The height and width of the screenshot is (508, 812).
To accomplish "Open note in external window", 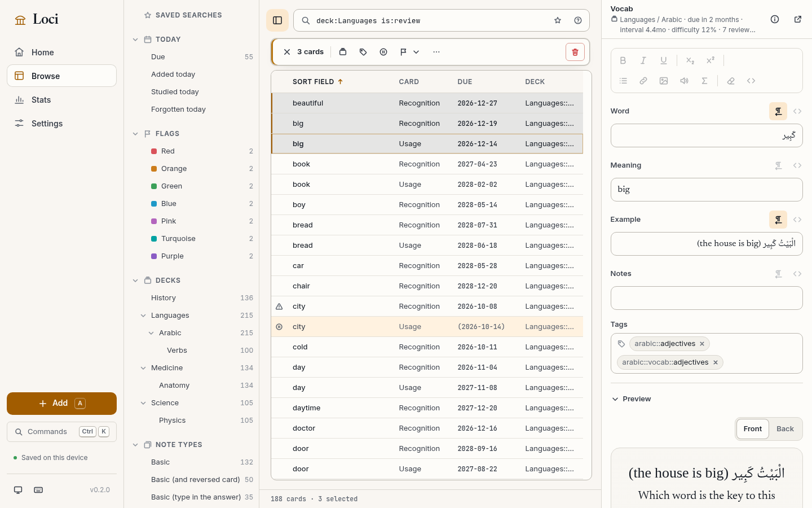I will (798, 19).
